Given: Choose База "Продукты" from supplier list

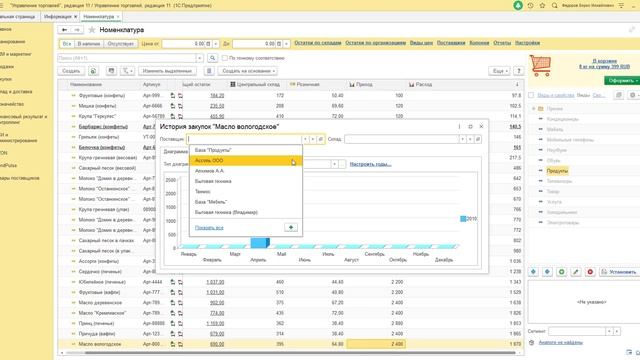Looking at the screenshot, I should coord(246,150).
